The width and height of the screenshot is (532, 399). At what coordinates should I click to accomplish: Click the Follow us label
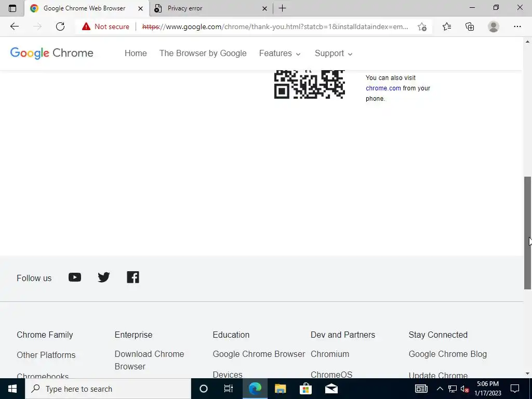(34, 278)
